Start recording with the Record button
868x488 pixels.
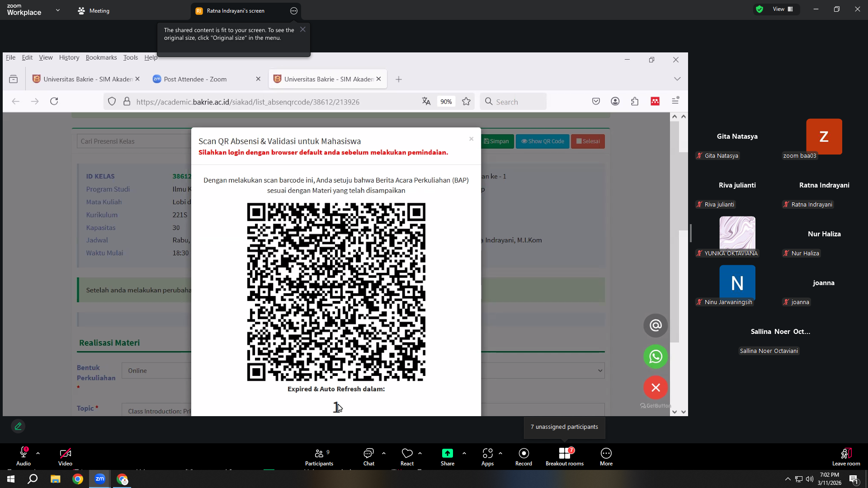pos(524,456)
